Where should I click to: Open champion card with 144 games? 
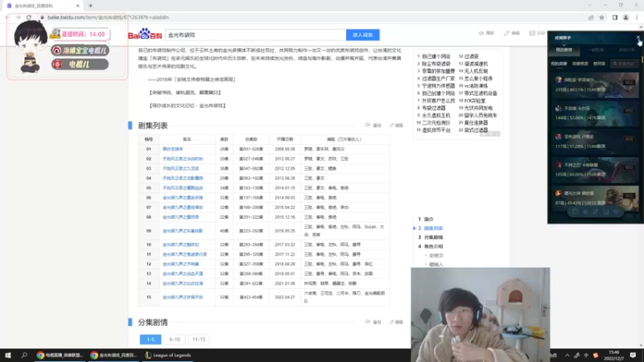(x=595, y=113)
